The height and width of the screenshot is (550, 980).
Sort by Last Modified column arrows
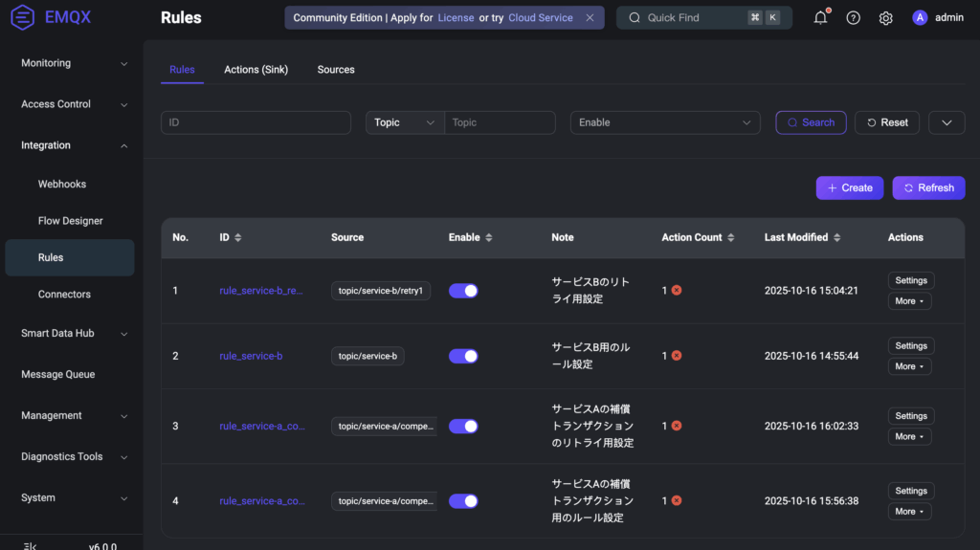pos(836,237)
